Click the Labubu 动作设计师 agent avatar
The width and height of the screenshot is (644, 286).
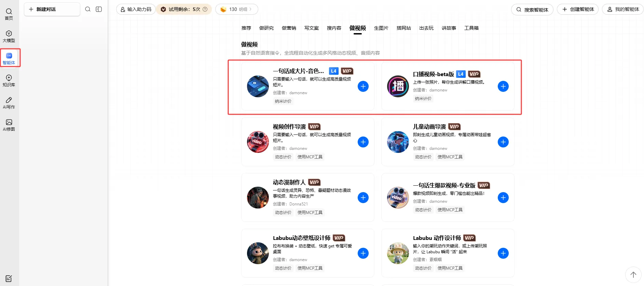[398, 253]
